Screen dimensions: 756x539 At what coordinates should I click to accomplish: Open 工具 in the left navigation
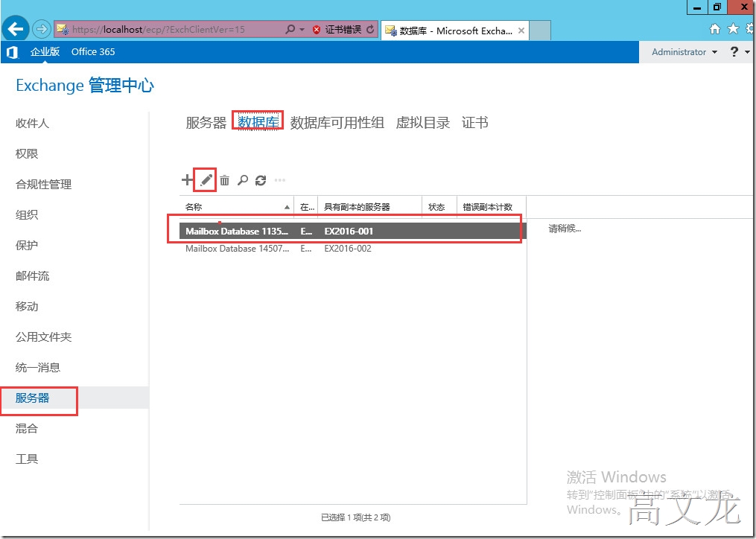[x=27, y=459]
